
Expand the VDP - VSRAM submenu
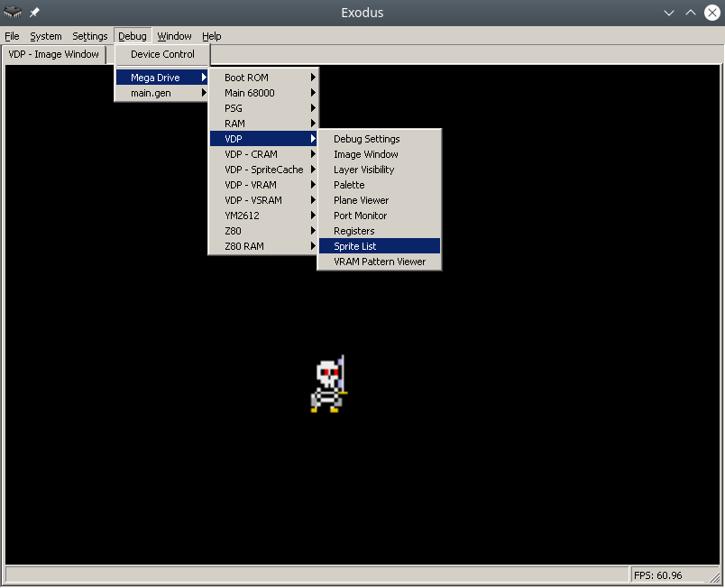pyautogui.click(x=263, y=200)
